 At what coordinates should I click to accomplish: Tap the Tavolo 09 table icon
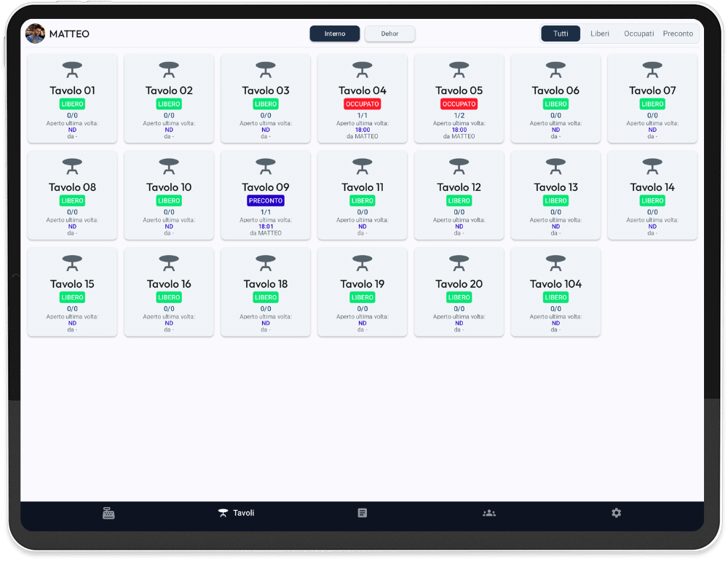coord(266,166)
